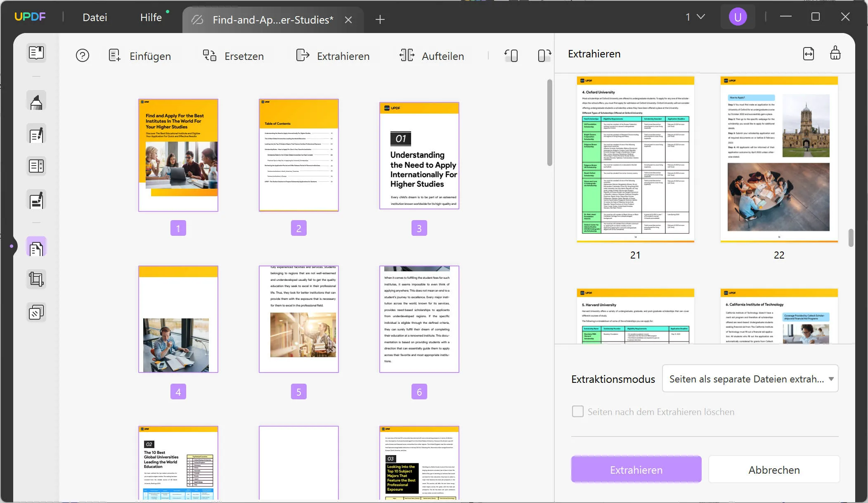Click page number label 3
Image resolution: width=868 pixels, height=503 pixels.
point(419,228)
